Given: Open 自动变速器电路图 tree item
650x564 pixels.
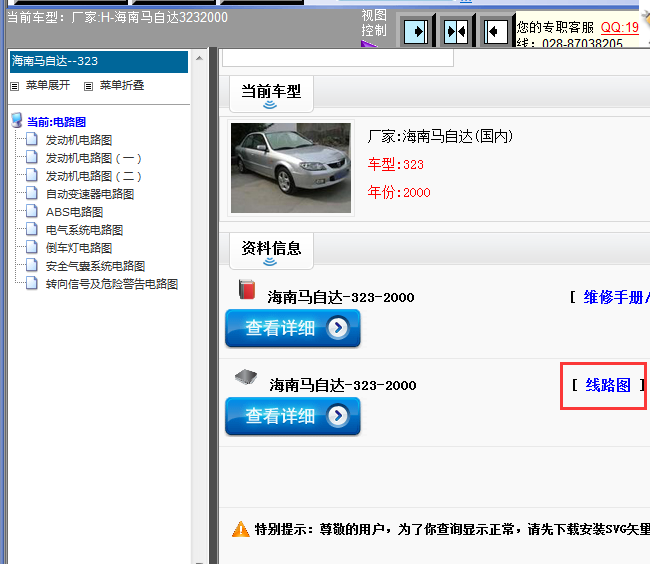Looking at the screenshot, I should point(90,194).
